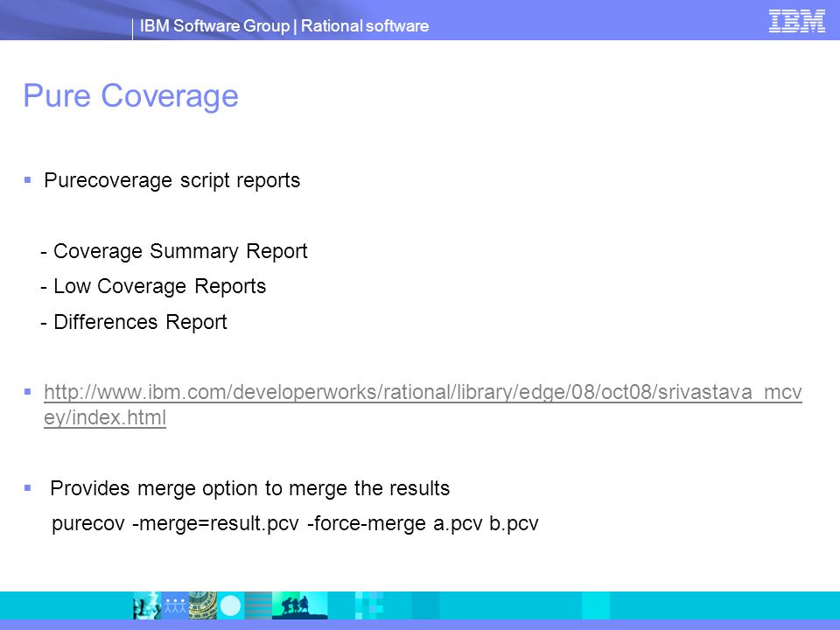The width and height of the screenshot is (840, 630).
Task: Select 'Provides merge option to merge the results' text
Action: point(250,488)
